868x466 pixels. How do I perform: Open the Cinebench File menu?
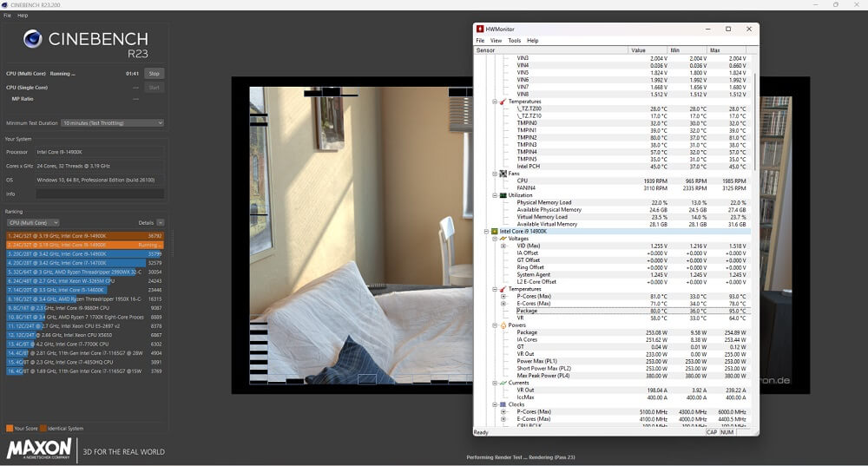pos(7,16)
